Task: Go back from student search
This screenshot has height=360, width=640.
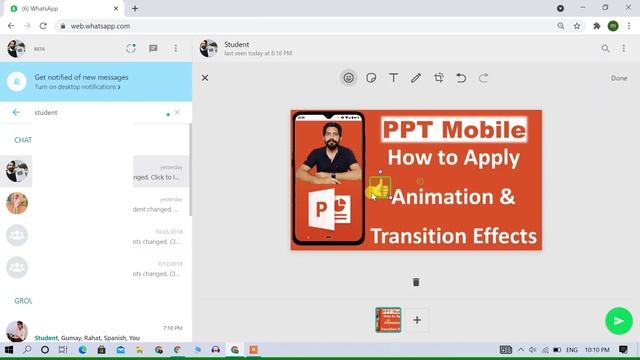Action: tap(16, 112)
